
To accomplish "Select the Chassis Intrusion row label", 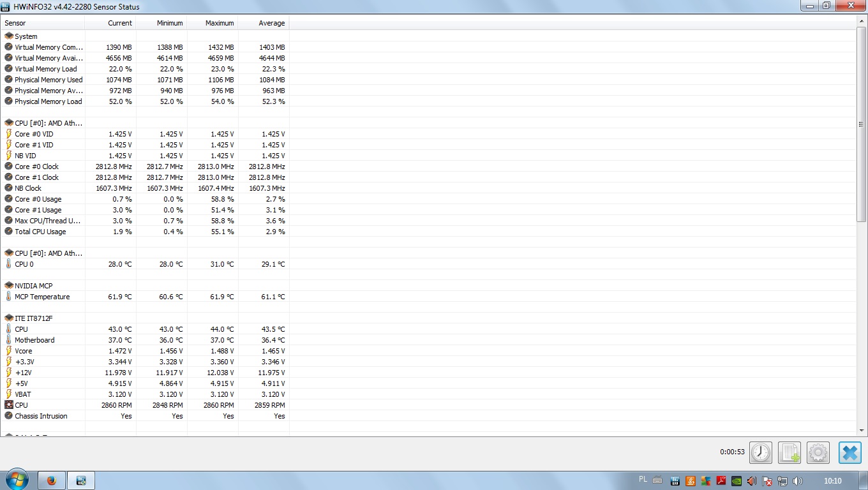I will click(x=41, y=416).
